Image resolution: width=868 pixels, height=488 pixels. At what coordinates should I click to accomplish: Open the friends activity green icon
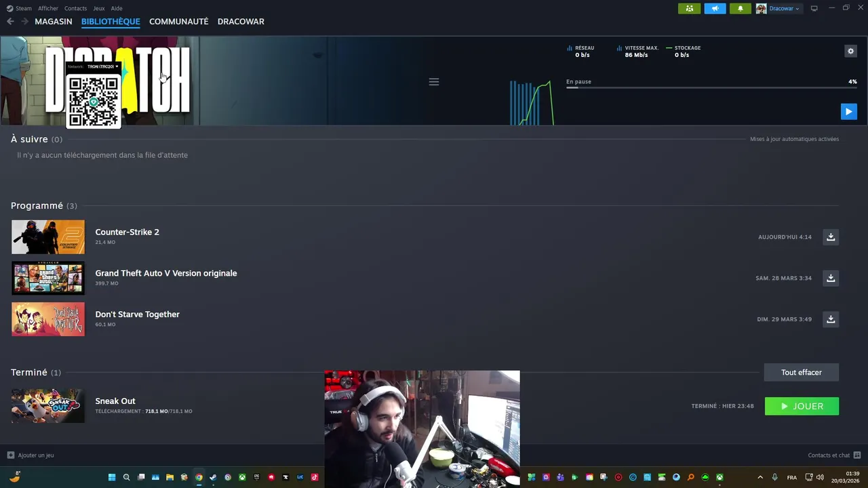689,8
